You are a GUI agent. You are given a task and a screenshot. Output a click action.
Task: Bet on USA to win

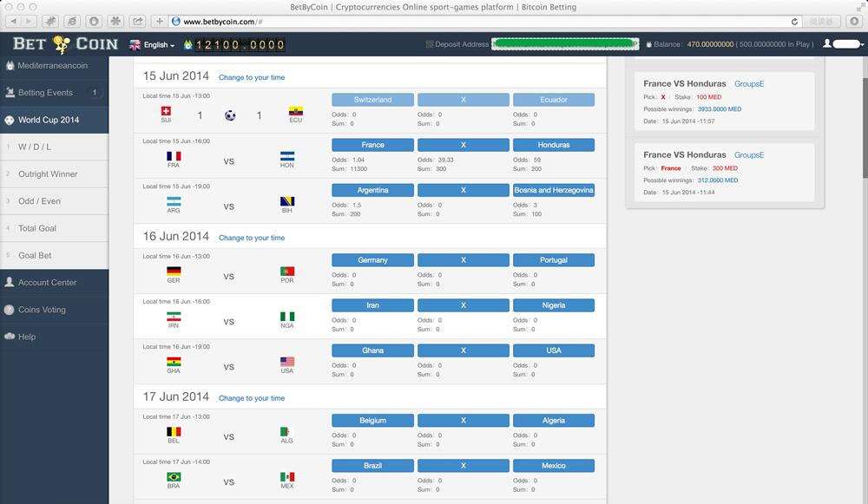[554, 350]
